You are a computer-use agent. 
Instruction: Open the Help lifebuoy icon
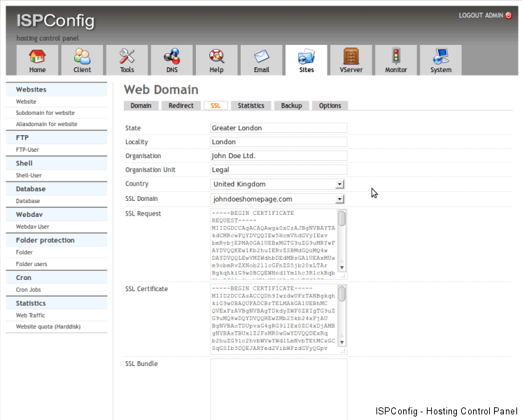pyautogui.click(x=216, y=57)
